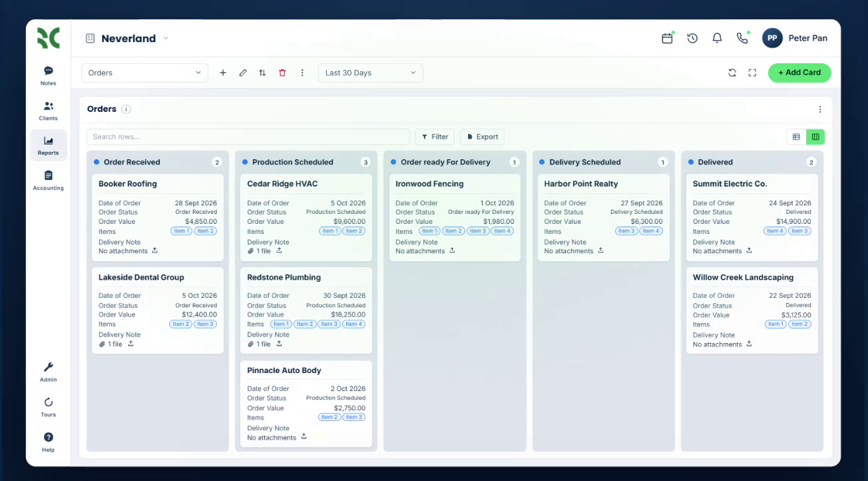
Task: Click upload icon on Booker Roofing card
Action: (x=155, y=250)
